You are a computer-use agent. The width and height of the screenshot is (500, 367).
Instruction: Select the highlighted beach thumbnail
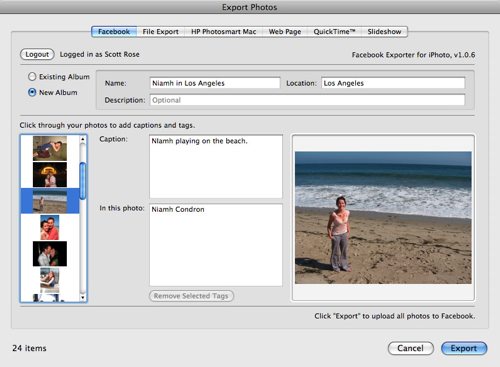coord(50,201)
